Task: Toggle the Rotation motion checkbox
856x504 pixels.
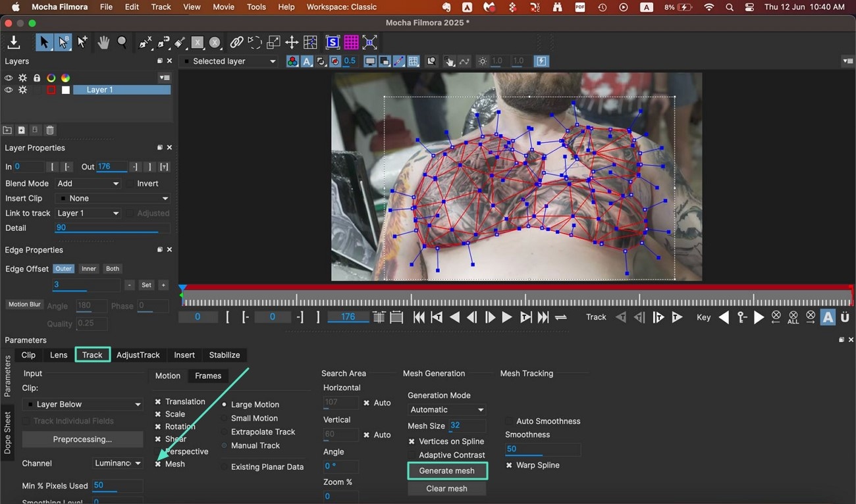Action: [158, 426]
